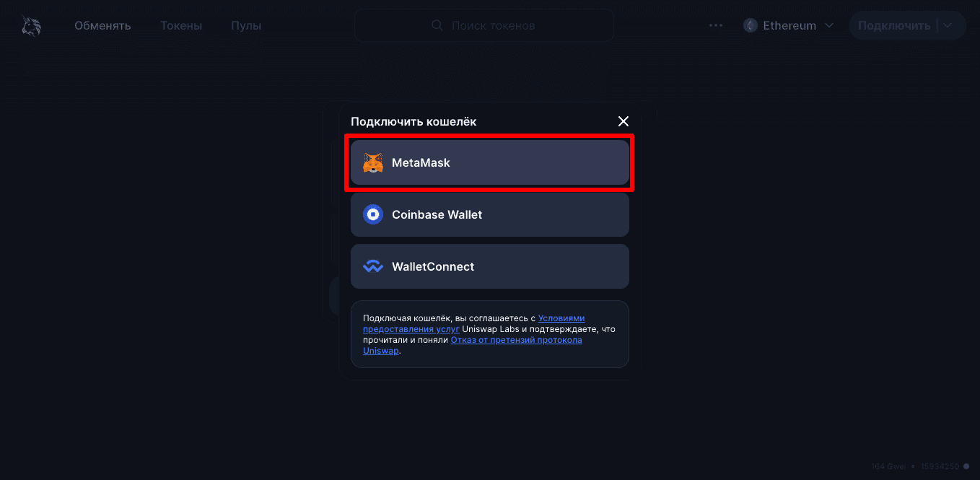Expand the chevron beside Подключить button

pyautogui.click(x=949, y=25)
